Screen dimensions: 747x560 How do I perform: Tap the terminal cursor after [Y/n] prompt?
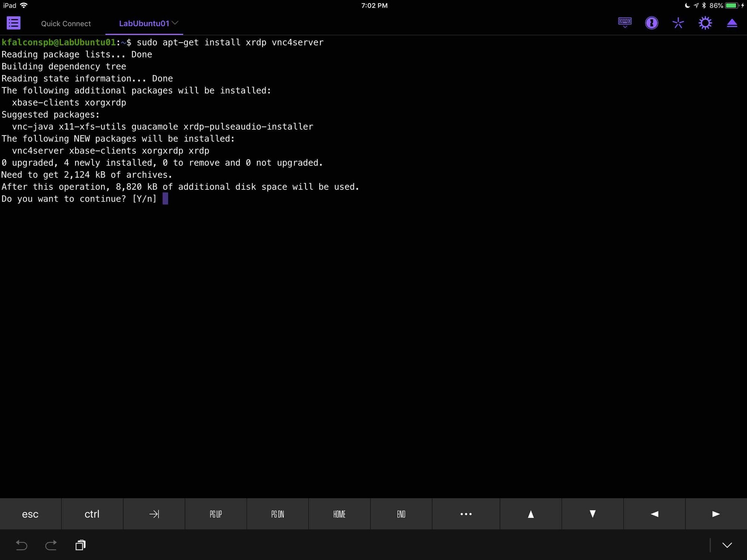(x=165, y=198)
